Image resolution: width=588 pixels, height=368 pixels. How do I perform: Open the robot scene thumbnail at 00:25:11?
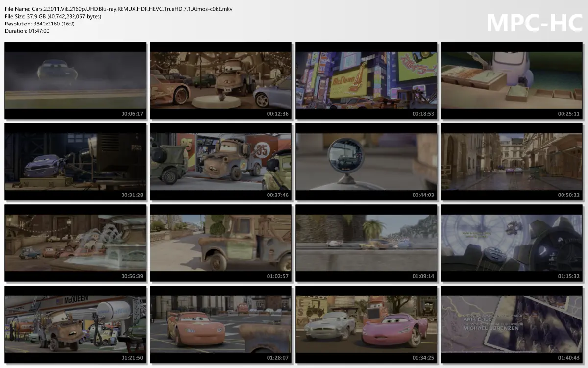(512, 81)
